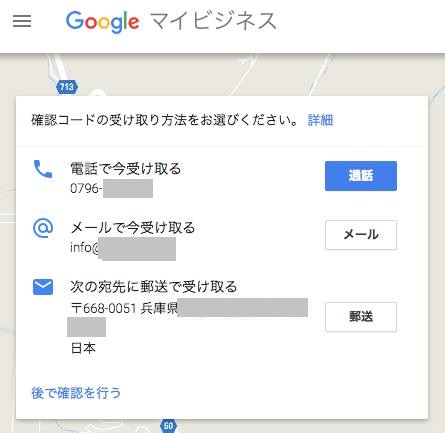445x433 pixels.
Task: Click the blue envelope postal mail icon
Action: pyautogui.click(x=43, y=287)
